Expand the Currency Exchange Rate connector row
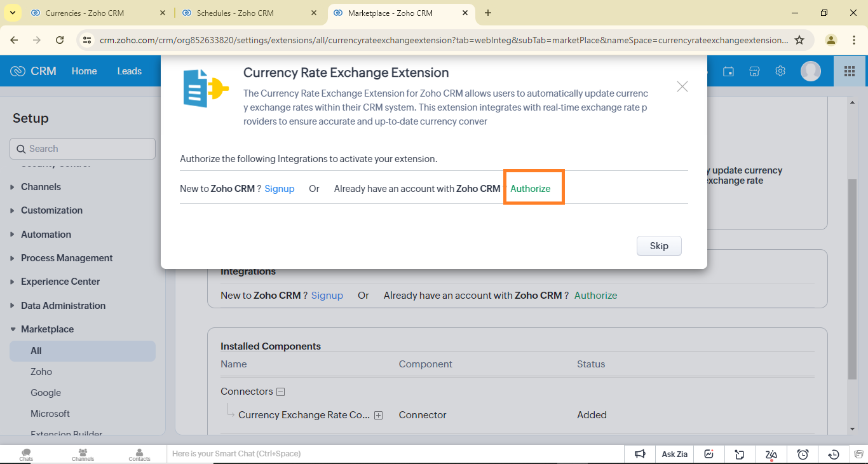This screenshot has height=464, width=868. [x=378, y=416]
